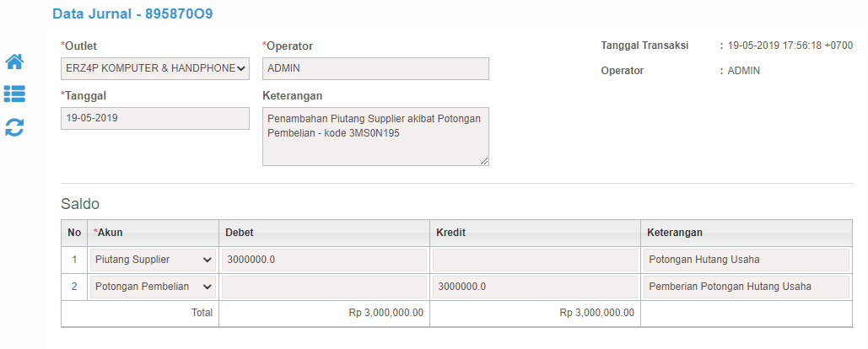Open the list view icon in sidebar

(14, 94)
